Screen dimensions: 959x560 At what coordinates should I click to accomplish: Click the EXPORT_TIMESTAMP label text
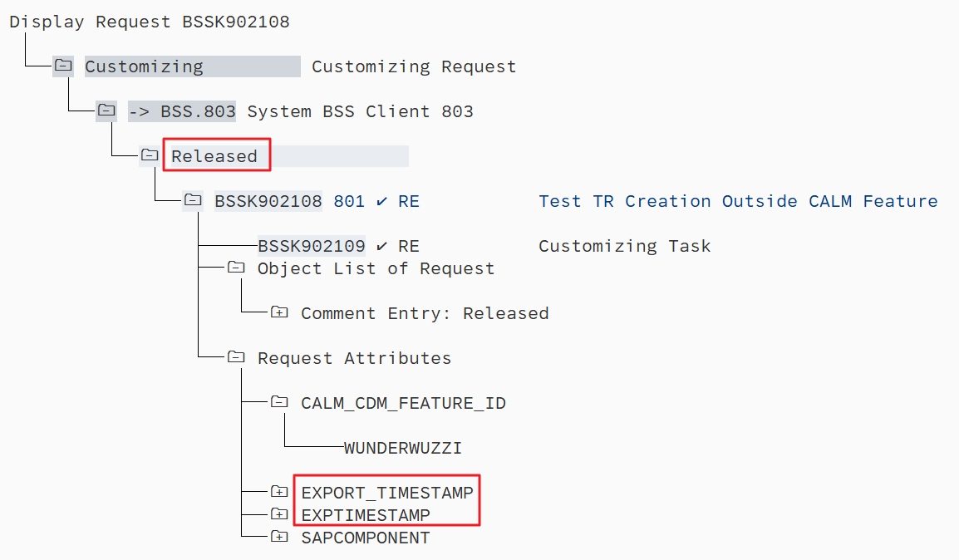386,493
